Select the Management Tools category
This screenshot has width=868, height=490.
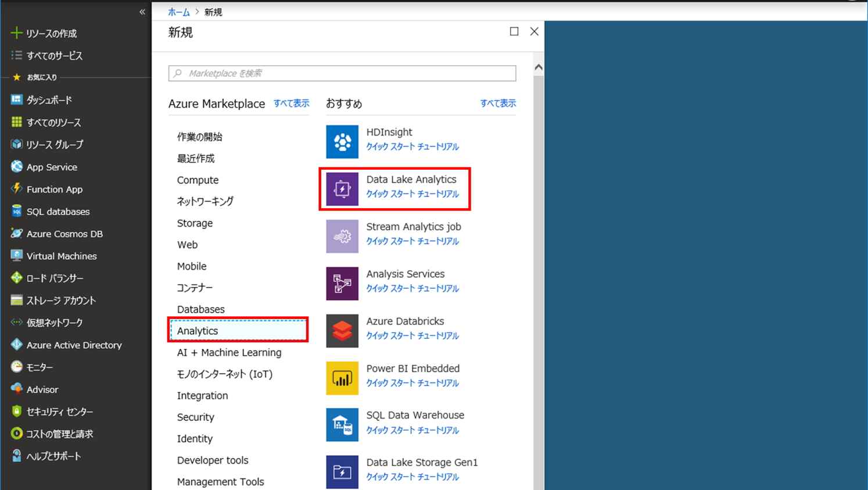tap(220, 481)
